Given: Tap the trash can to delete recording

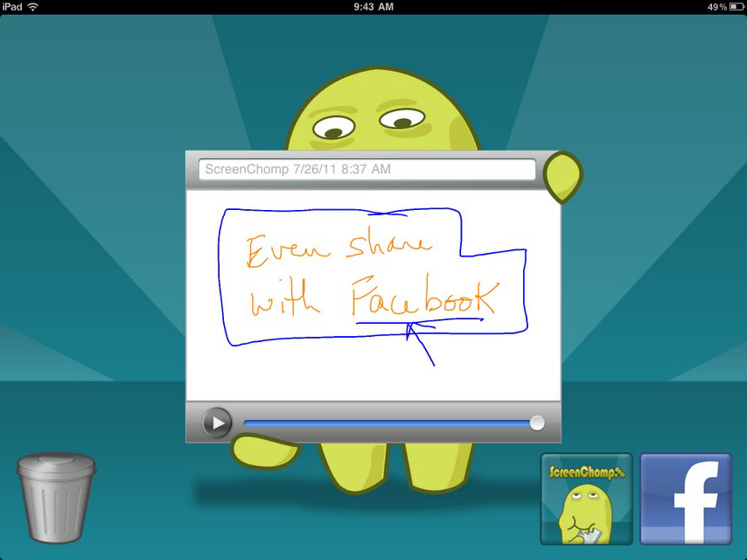Looking at the screenshot, I should pos(56,498).
